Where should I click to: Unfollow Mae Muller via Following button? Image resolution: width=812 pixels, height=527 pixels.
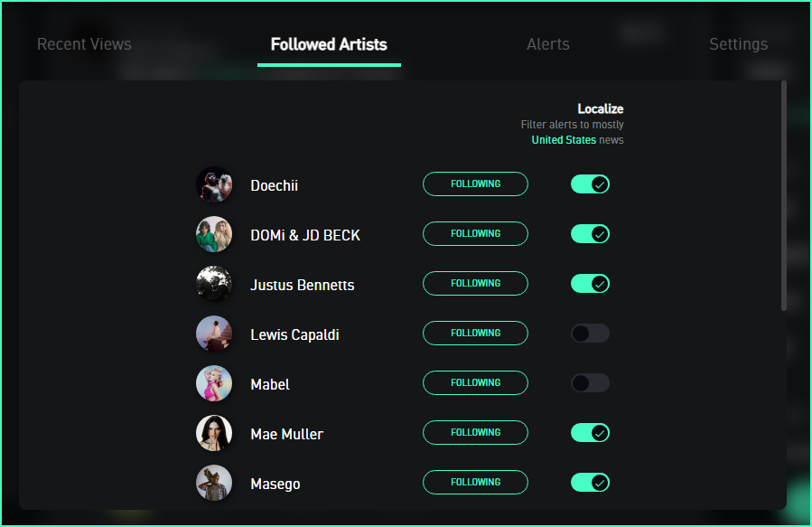click(x=475, y=433)
